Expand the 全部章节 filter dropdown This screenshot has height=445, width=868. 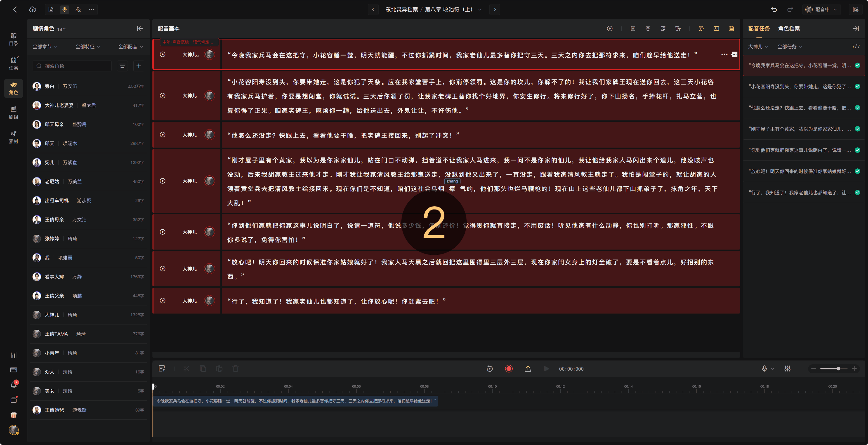45,47
